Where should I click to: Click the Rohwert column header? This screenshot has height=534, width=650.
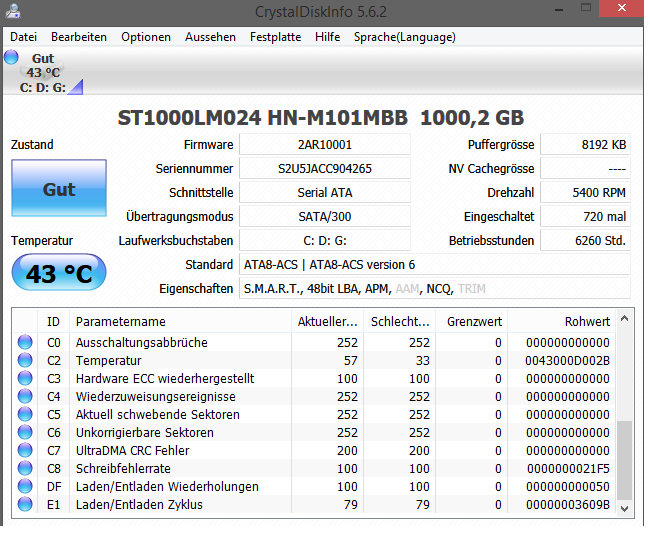pyautogui.click(x=562, y=321)
